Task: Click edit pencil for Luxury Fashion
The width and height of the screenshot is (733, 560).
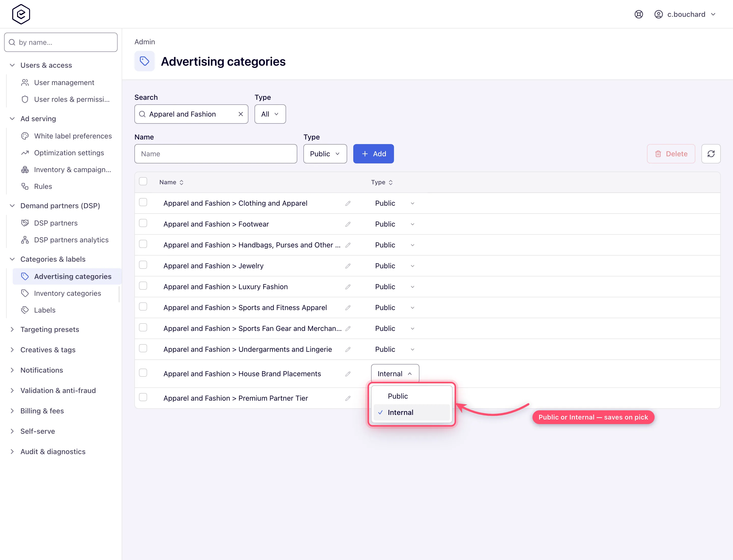Action: click(x=348, y=287)
